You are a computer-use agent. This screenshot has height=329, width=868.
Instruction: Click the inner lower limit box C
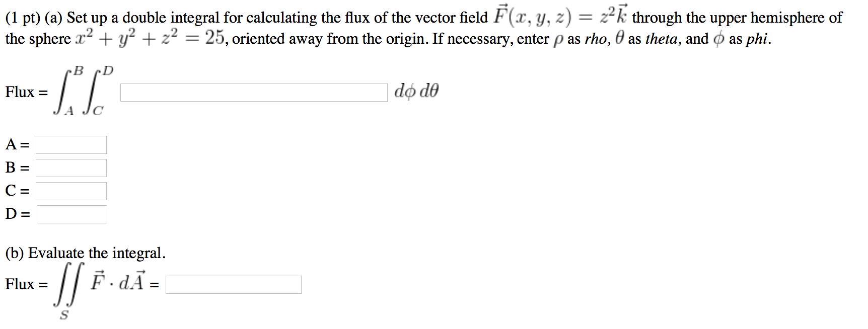(70, 191)
